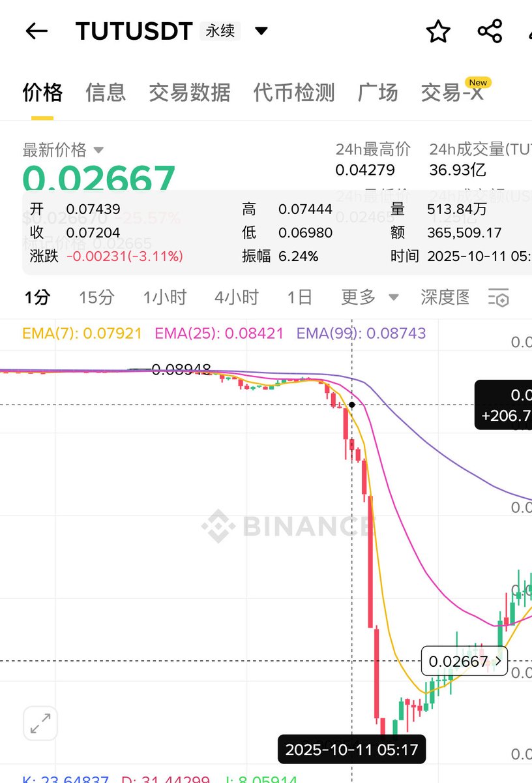532x783 pixels.
Task: Tap the 2025-10-11 05:17 time marker
Action: pos(352,749)
